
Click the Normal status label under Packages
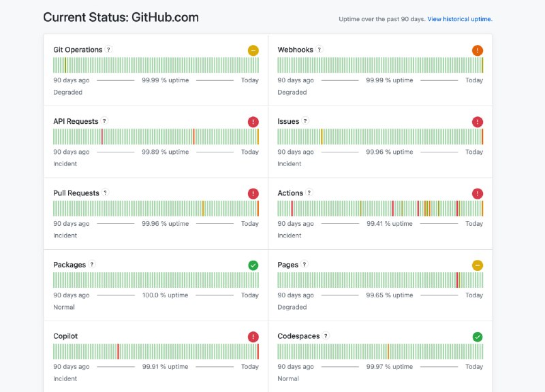coord(64,307)
